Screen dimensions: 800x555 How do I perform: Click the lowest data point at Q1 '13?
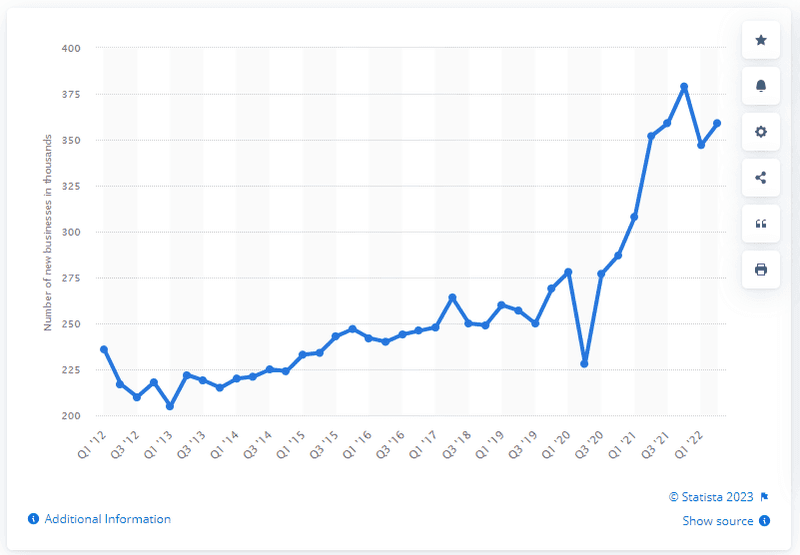170,406
